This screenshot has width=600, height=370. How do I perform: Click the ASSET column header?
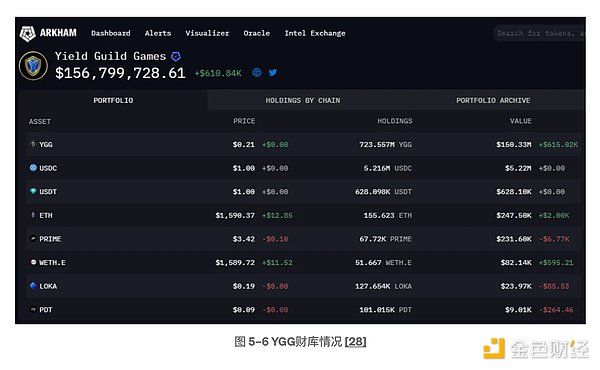click(40, 121)
